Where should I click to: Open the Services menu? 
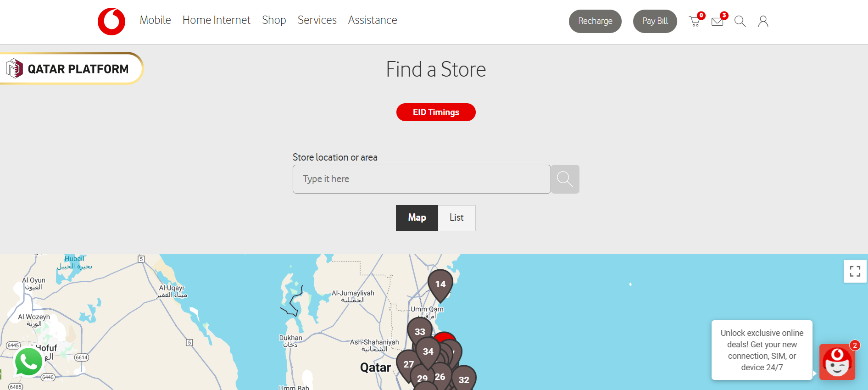(x=317, y=20)
